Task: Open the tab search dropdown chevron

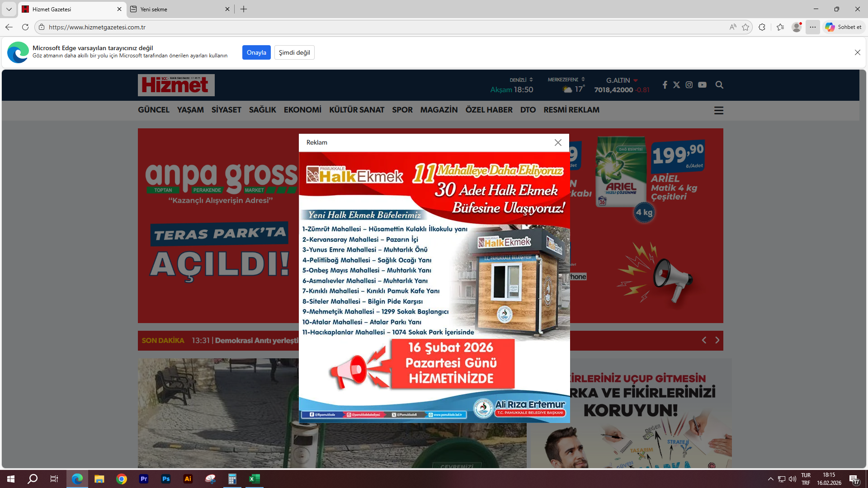Action: click(x=9, y=9)
